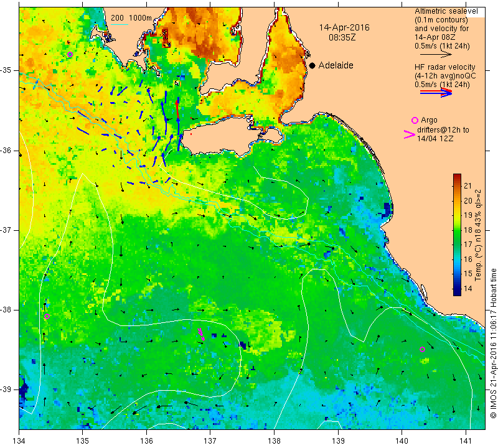Click the colour bar value 15
Viewport: 498px width, 448px height.
468,274
